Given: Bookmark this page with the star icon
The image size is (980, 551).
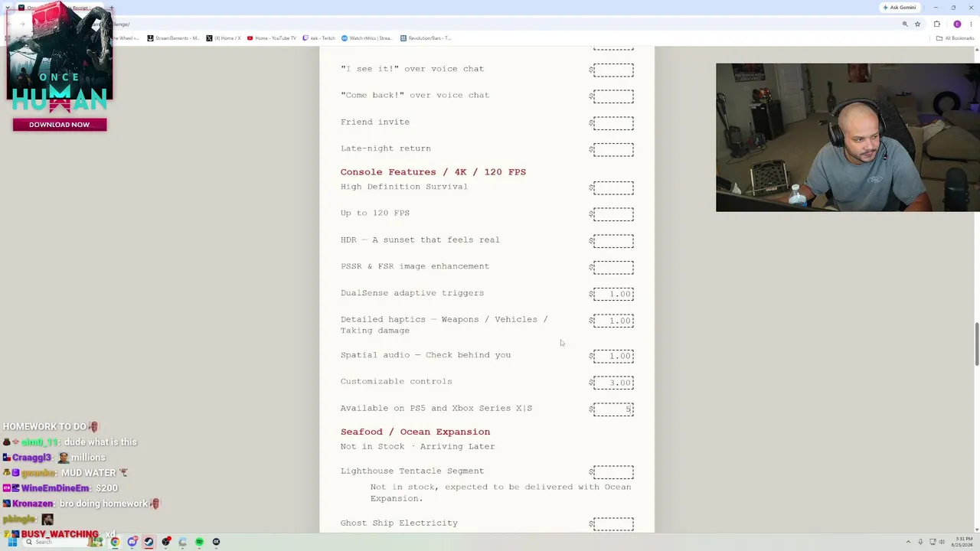Looking at the screenshot, I should (917, 24).
